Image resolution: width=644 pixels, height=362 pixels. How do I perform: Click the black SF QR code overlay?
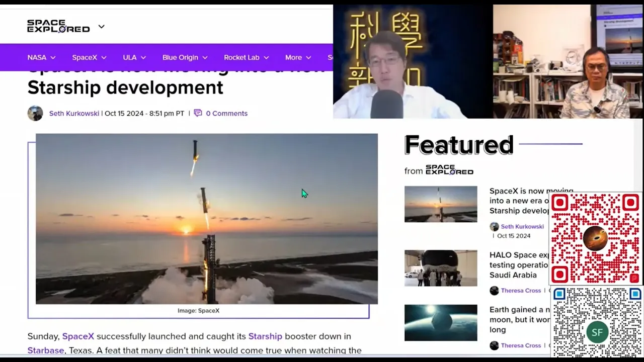click(597, 322)
